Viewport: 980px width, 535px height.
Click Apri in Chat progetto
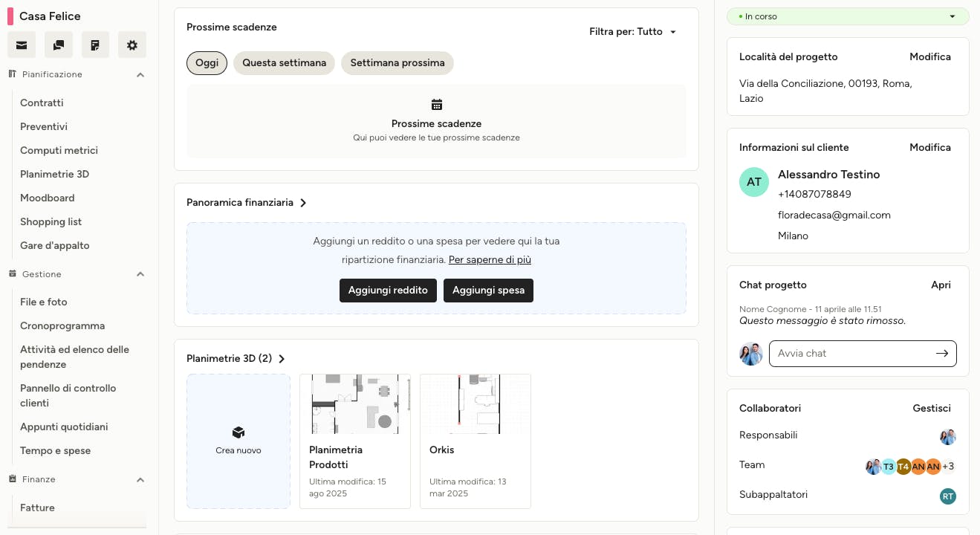point(941,285)
